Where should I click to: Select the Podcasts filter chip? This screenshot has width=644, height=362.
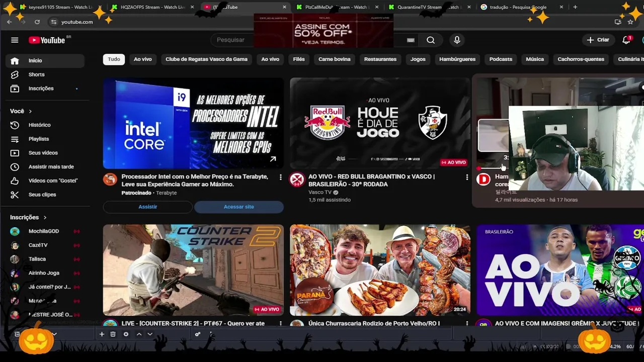[501, 59]
